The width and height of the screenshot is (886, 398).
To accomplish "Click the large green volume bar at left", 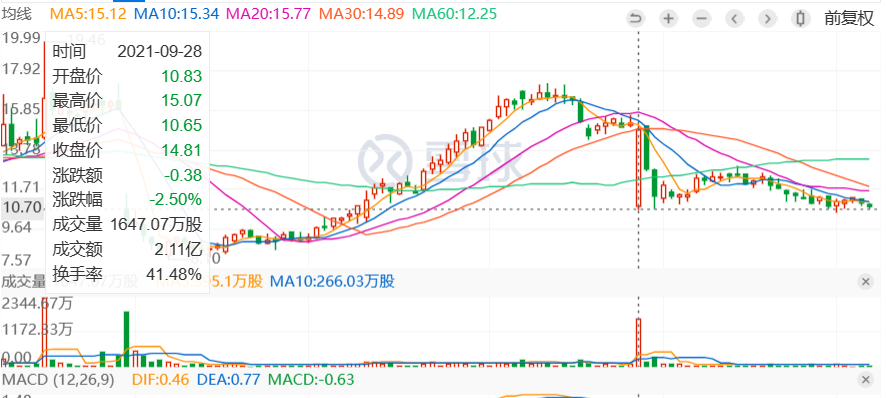I will click(127, 339).
